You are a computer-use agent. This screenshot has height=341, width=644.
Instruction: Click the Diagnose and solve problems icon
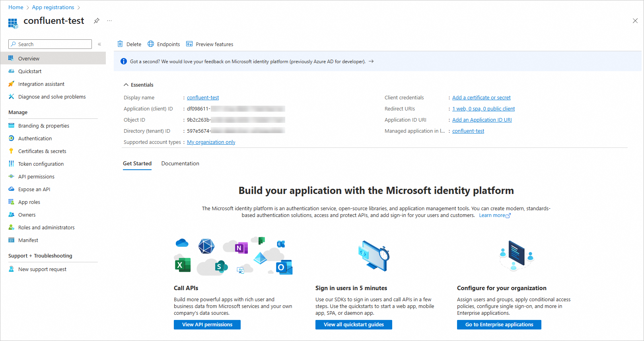click(11, 97)
